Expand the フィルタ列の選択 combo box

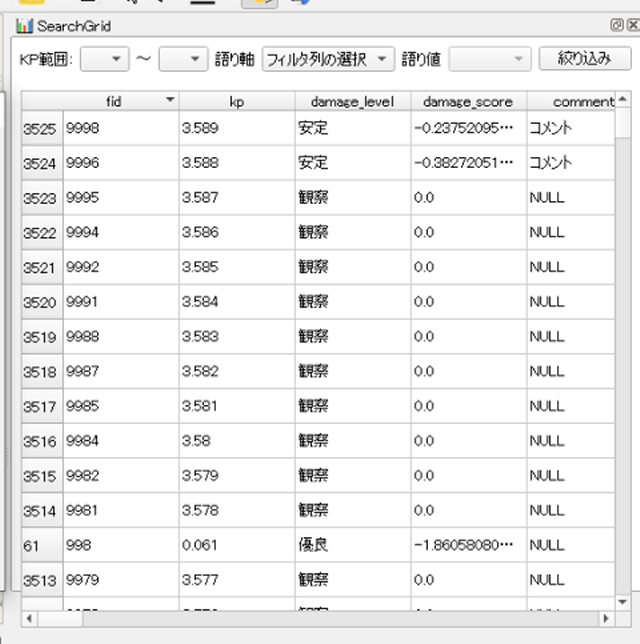pos(328,60)
